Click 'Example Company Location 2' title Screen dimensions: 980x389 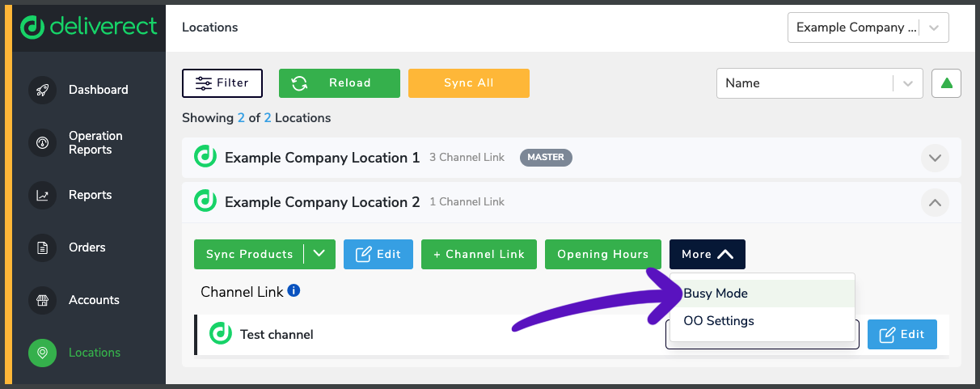(323, 202)
